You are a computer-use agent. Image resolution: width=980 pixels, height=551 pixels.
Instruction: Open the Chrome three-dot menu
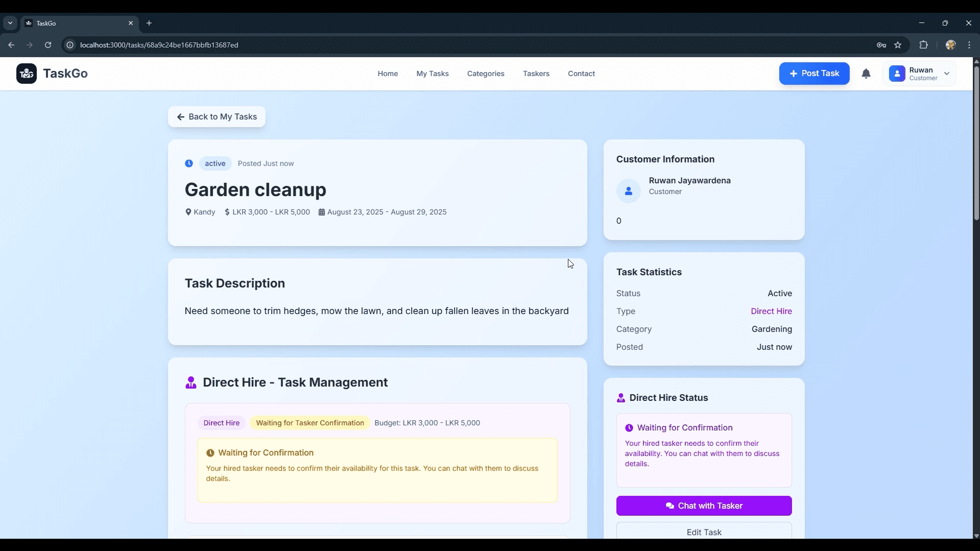[969, 45]
